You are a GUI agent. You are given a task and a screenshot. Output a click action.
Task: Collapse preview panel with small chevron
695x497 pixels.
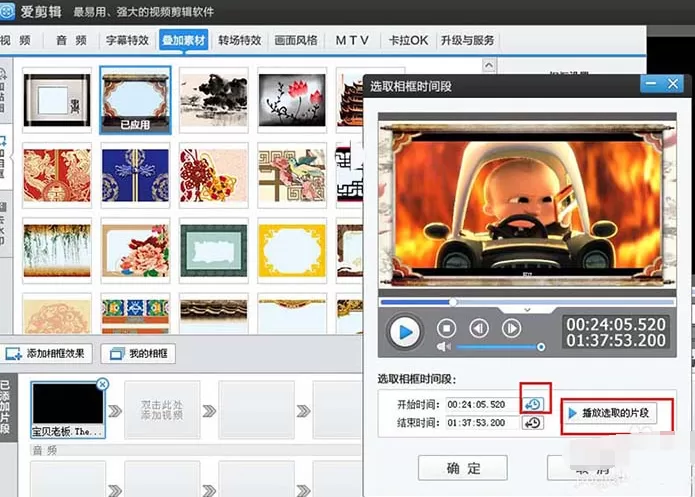[527, 309]
